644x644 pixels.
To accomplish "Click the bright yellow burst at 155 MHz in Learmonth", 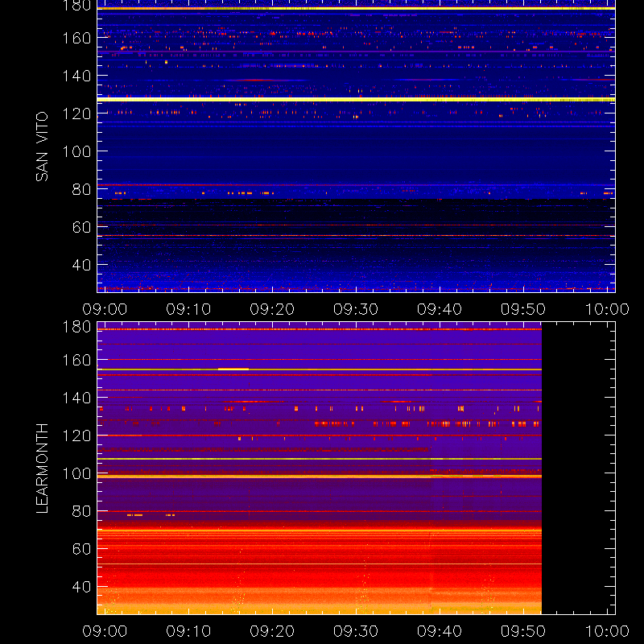I will point(233,369).
